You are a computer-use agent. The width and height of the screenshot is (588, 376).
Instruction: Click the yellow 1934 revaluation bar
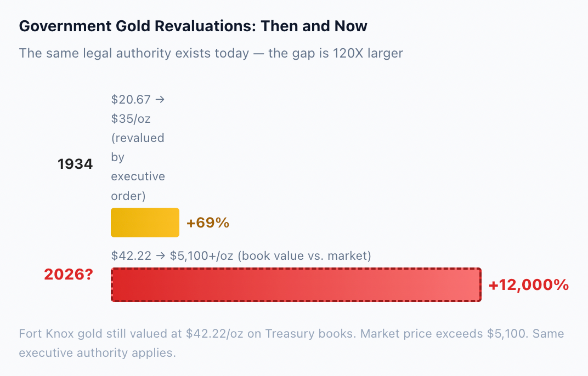click(145, 223)
